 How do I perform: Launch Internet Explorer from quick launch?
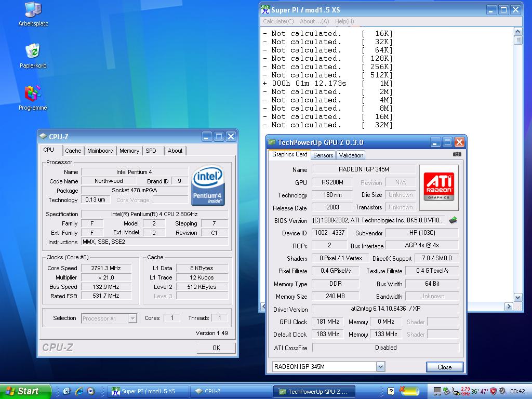79,391
